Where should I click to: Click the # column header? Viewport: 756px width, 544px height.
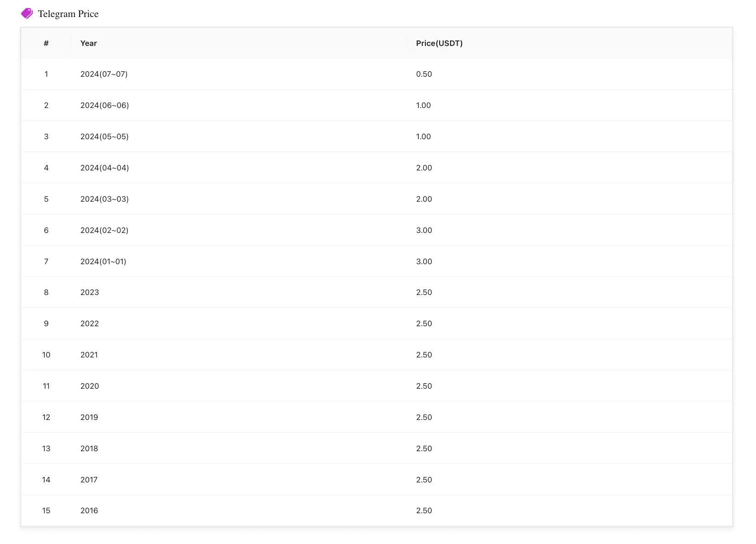pyautogui.click(x=46, y=43)
